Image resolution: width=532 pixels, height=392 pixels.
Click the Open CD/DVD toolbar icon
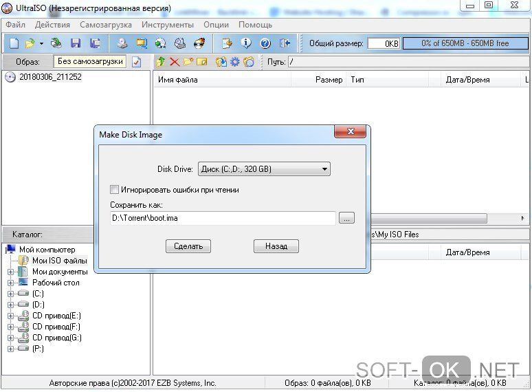(56, 43)
